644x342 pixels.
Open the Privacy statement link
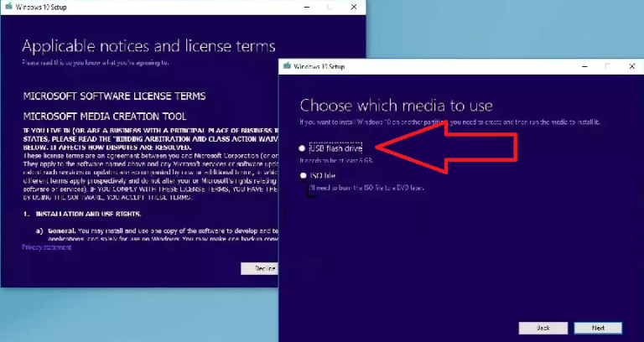[47, 247]
